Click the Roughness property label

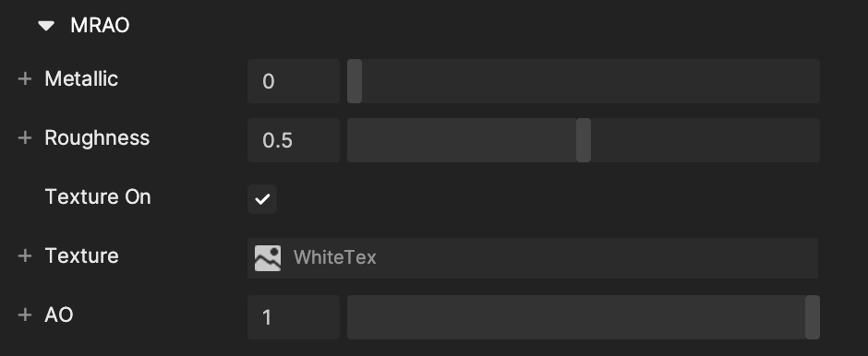(97, 137)
